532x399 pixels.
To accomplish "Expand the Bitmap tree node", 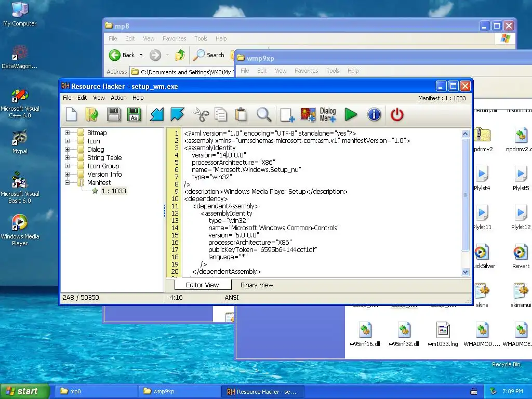I will coord(67,132).
